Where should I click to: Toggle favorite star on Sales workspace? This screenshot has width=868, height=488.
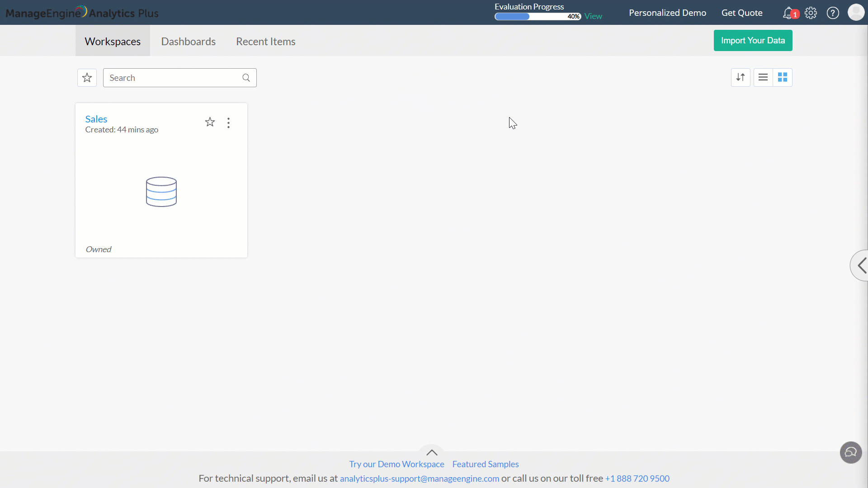210,122
